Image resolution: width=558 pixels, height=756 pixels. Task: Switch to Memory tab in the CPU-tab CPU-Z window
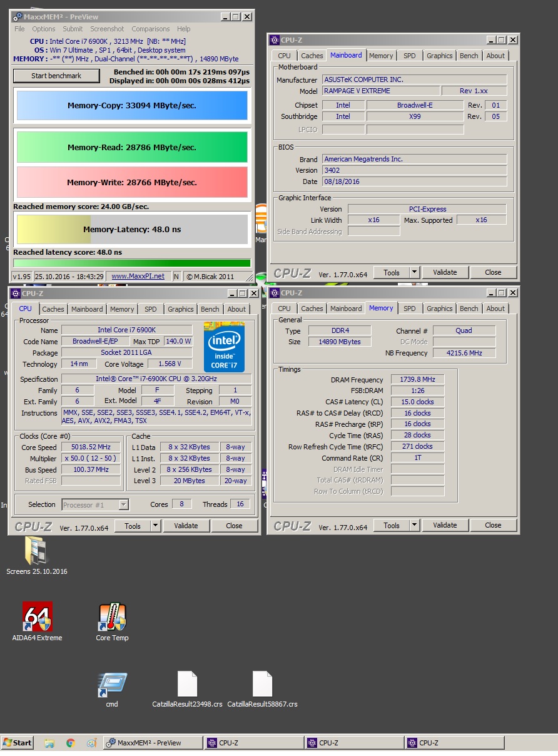(122, 309)
